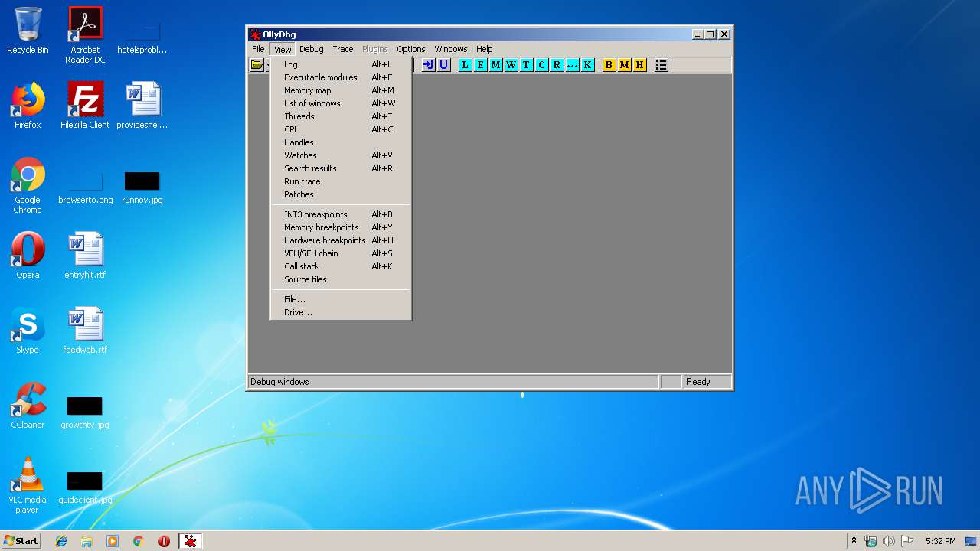
Task: Select the Skype desktop shortcut
Action: click(28, 331)
